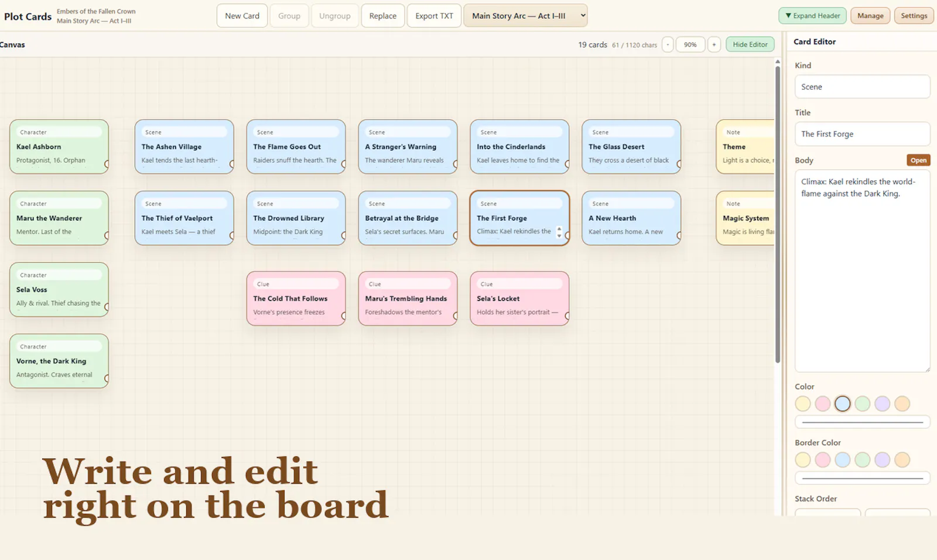This screenshot has height=560, width=937.
Task: Open the Main Story Arc board dropdown
Action: pos(525,16)
